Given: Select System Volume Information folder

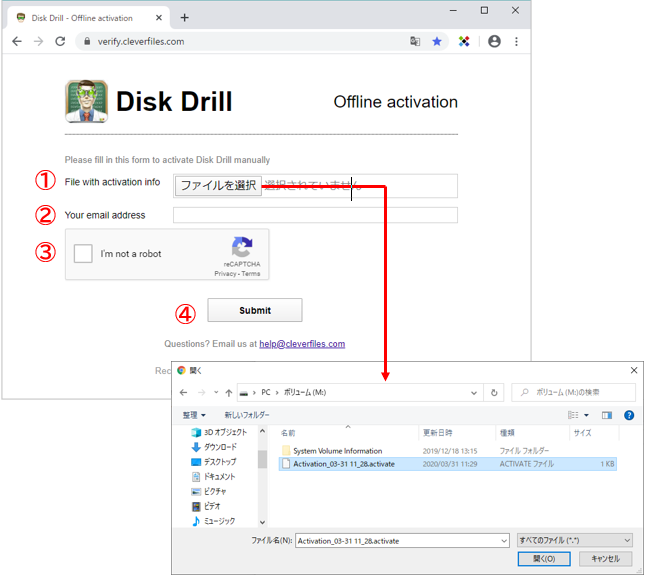Looking at the screenshot, I should pos(338,451).
